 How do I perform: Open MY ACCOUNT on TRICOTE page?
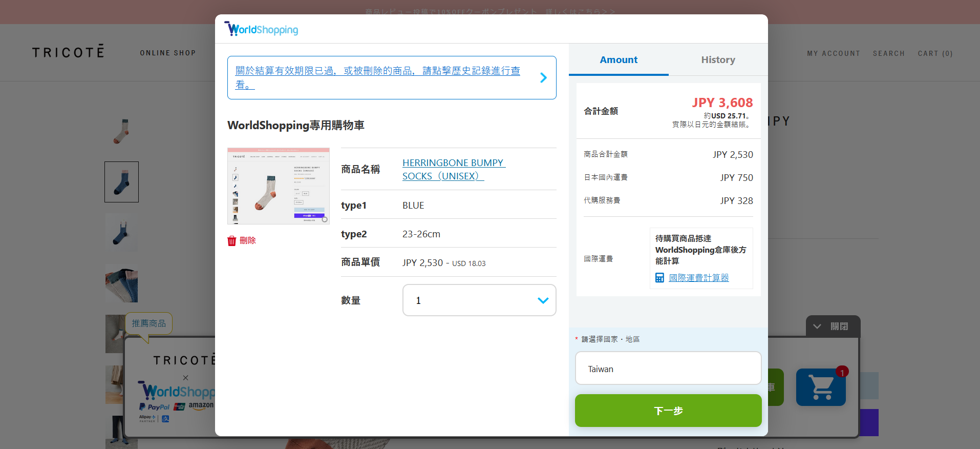point(834,53)
